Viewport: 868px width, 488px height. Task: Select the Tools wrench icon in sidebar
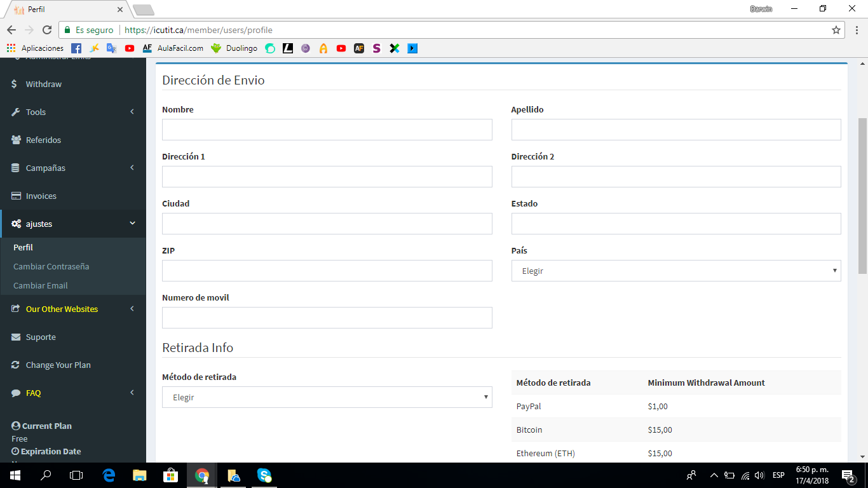[x=15, y=112]
